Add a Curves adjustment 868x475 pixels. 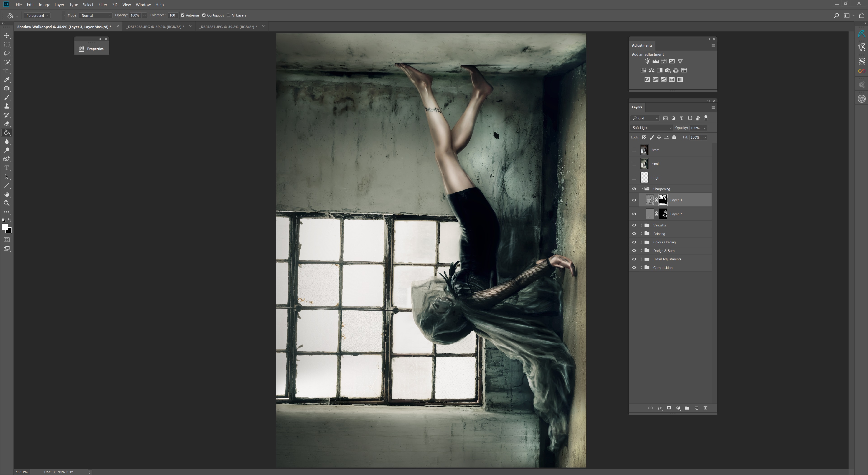coord(663,61)
